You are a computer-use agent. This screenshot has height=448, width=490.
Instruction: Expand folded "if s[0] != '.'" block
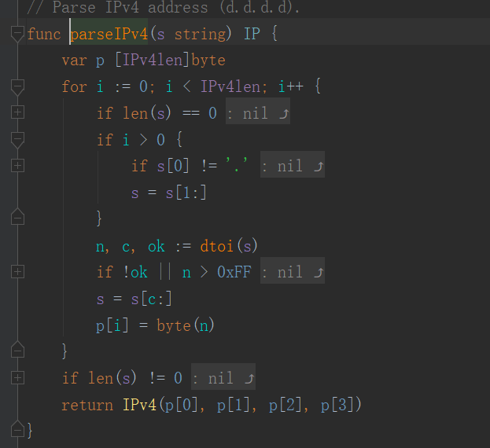[17, 166]
